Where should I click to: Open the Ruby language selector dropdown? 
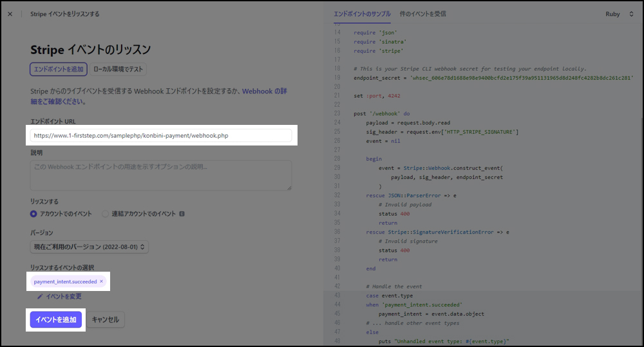[x=620, y=14]
